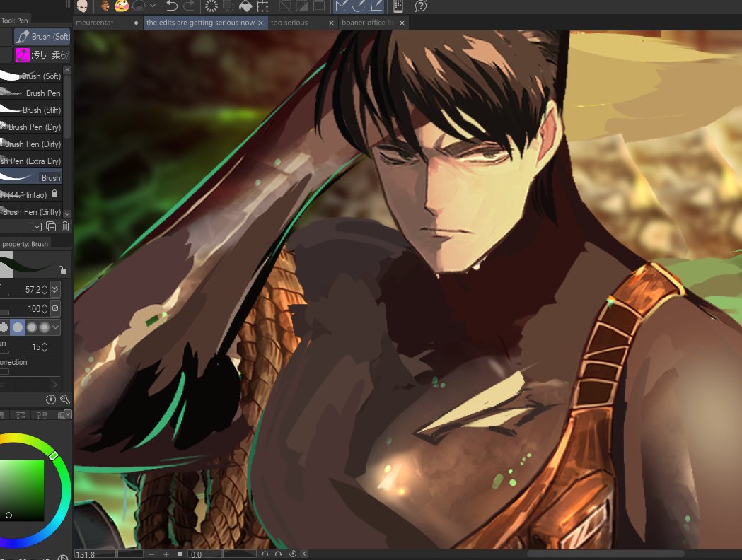Click the Undo arrow in the command bar
The image size is (742, 560).
[173, 6]
